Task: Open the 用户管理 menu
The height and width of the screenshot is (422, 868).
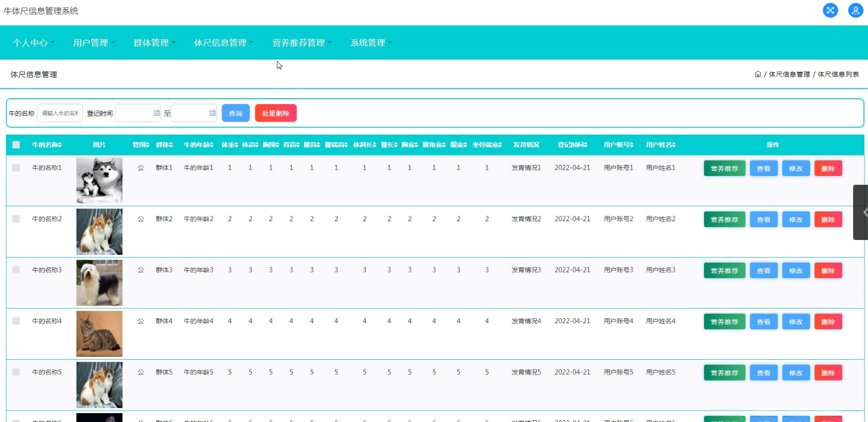Action: point(94,42)
